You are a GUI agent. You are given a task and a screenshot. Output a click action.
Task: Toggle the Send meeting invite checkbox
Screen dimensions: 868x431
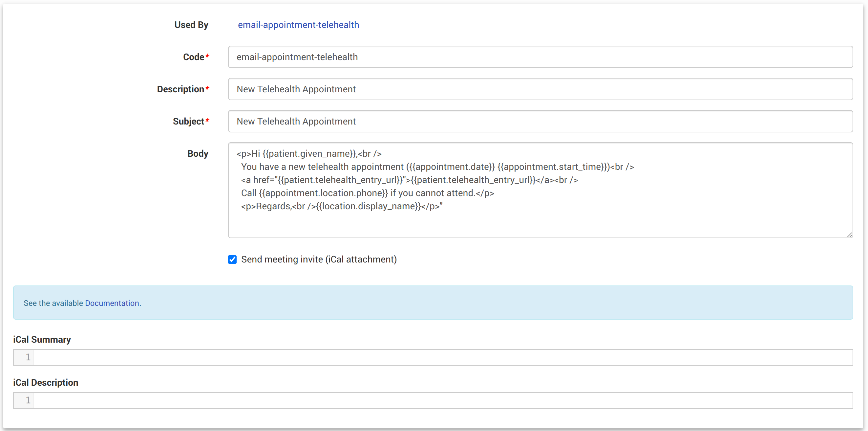click(232, 259)
